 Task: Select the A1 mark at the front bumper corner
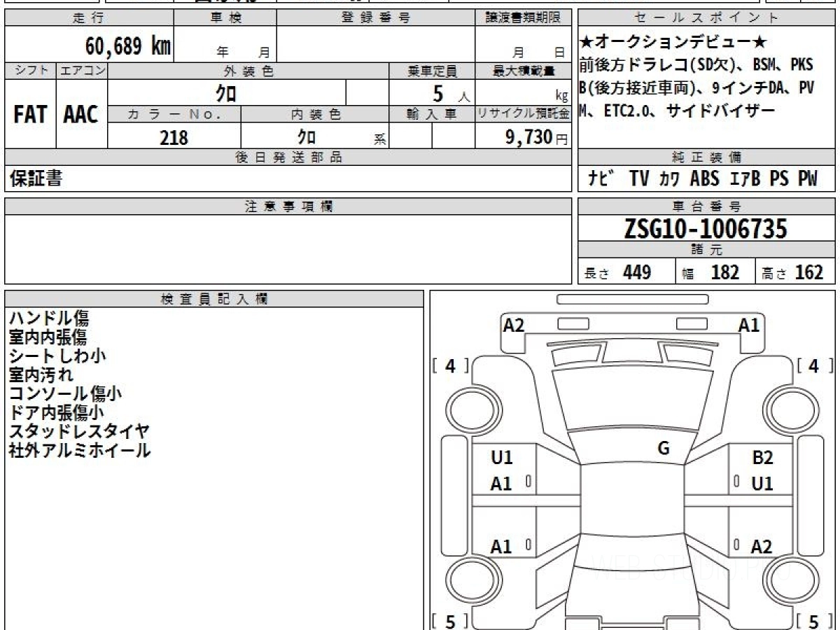749,325
